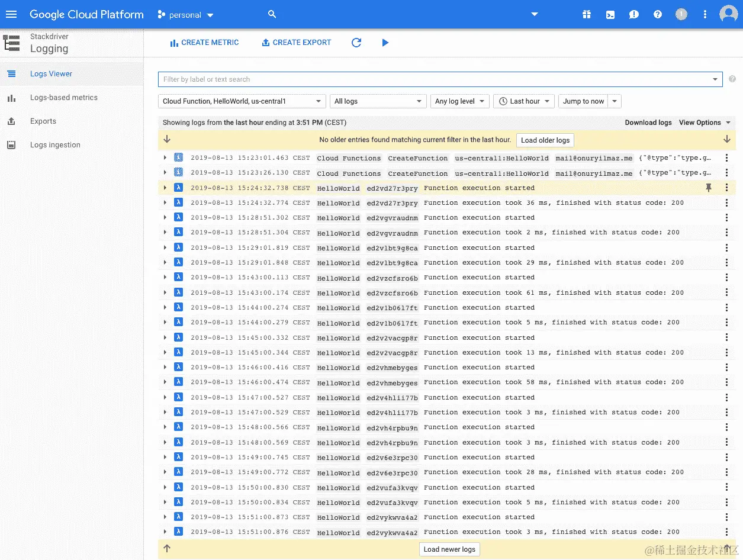The width and height of the screenshot is (743, 560).
Task: Click Google Cloud Platform logo text
Action: click(86, 15)
